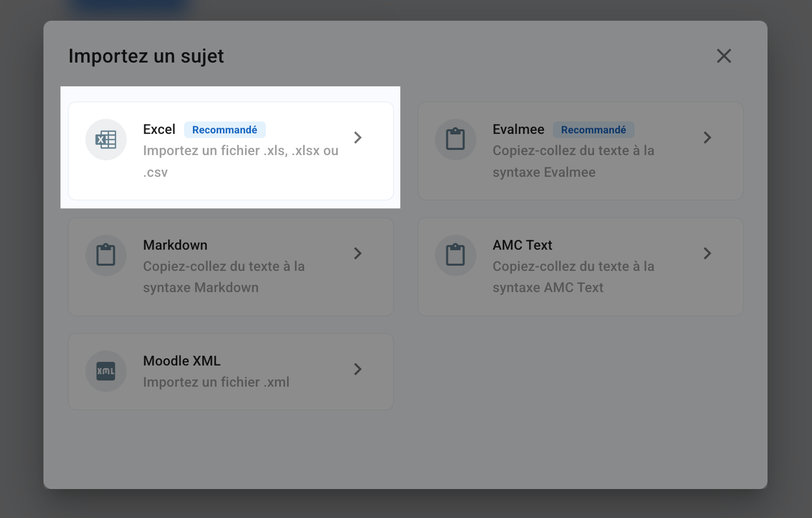This screenshot has width=812, height=518.
Task: Select the Evalmee title text
Action: pyautogui.click(x=519, y=129)
